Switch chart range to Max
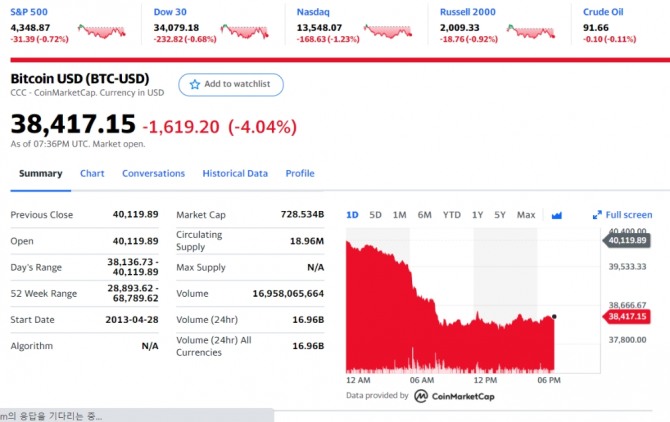Viewport: 670px width, 422px height. pyautogui.click(x=526, y=215)
